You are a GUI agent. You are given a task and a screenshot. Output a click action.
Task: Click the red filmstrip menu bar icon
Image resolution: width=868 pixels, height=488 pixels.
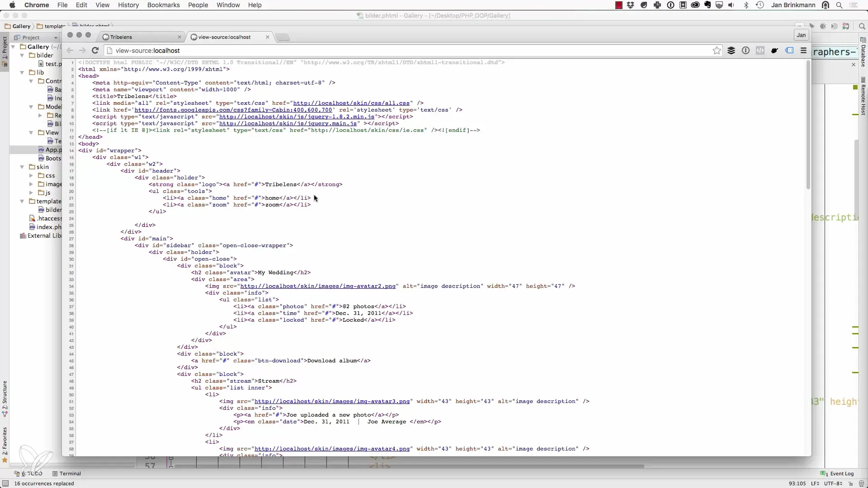click(618, 5)
